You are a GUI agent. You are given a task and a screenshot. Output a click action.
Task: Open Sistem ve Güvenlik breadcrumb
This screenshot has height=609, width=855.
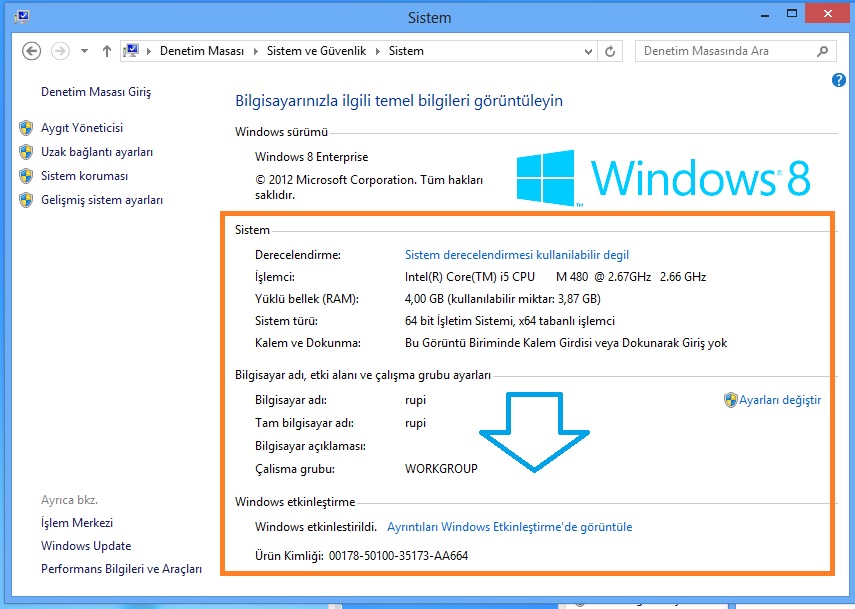pos(316,51)
